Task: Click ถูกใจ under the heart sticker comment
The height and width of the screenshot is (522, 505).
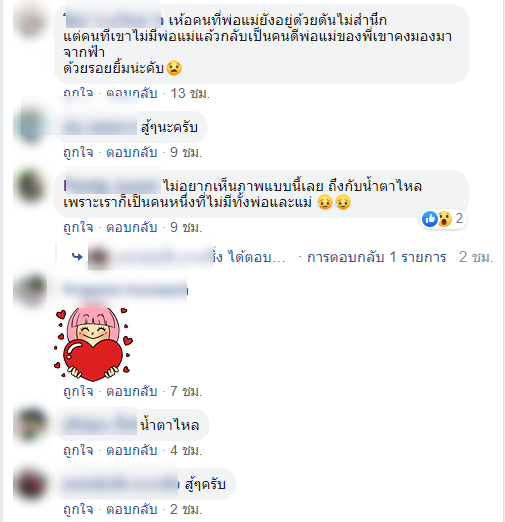Action: tap(78, 391)
